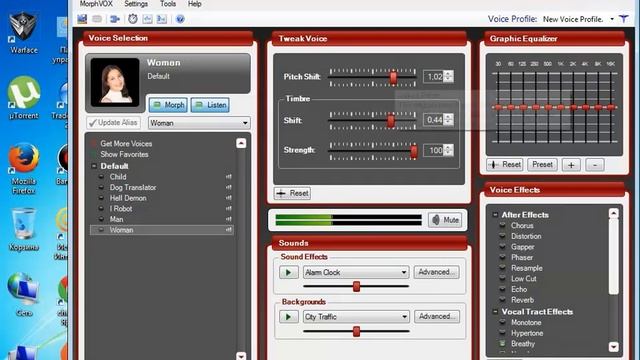Click Reset under Tweak Voice
The height and width of the screenshot is (360, 640).
[x=292, y=193]
